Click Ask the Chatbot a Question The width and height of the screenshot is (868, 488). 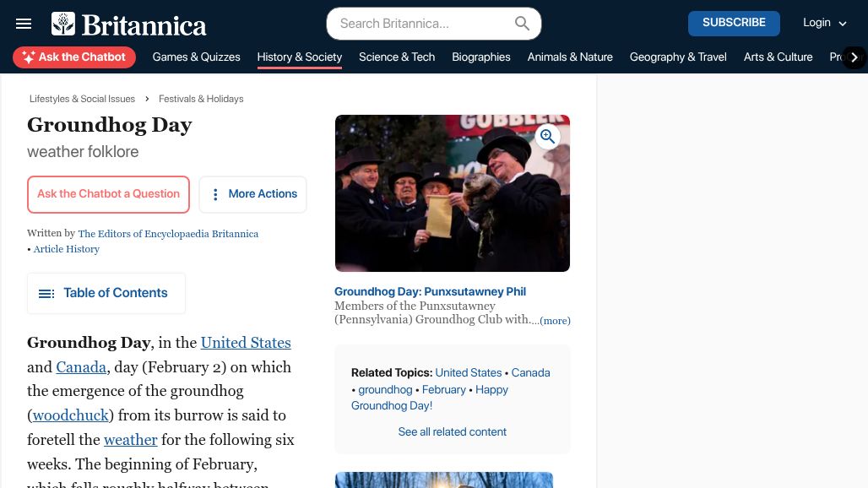[108, 194]
